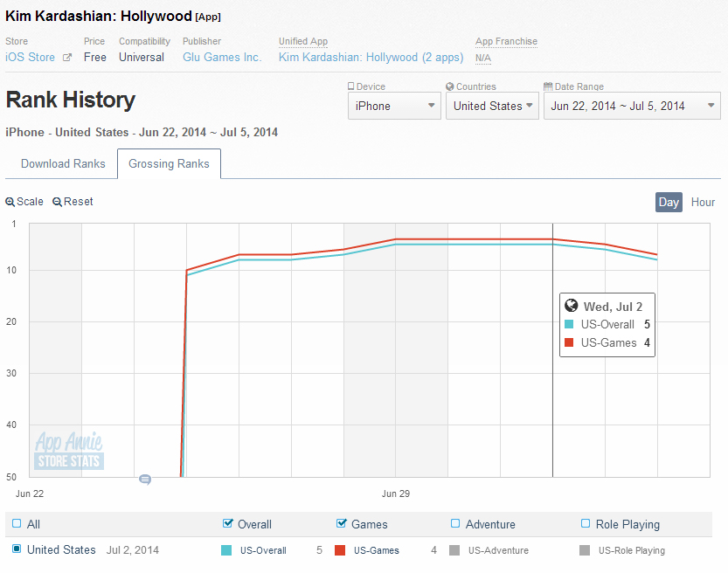Click the globe icon in the Jul 2 tooltip
Image resolution: width=728 pixels, height=573 pixels.
[x=571, y=306]
